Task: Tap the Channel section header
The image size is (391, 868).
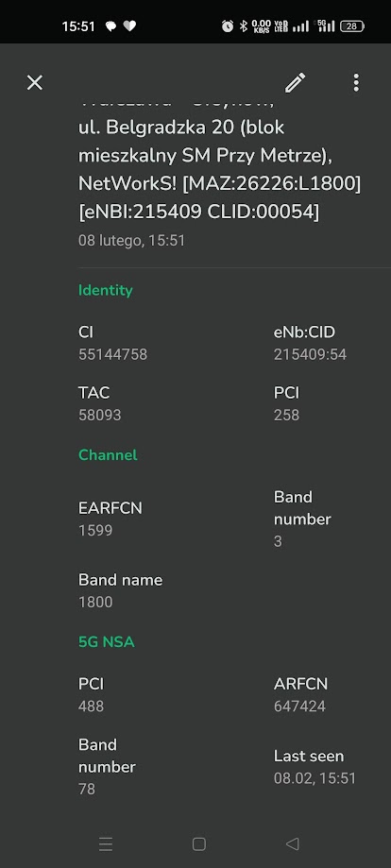Action: pos(108,455)
